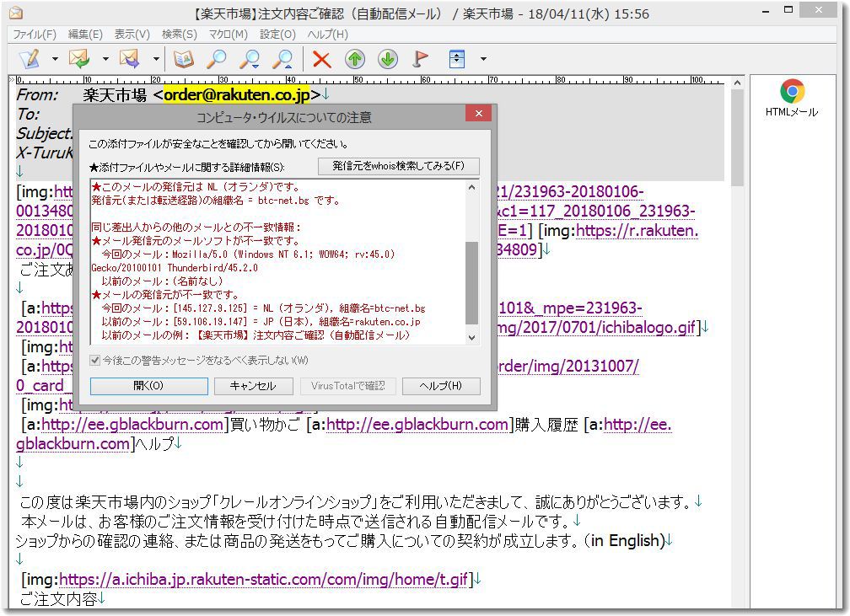Open the ee.gblackburn.com link before 買い物かご

132,424
